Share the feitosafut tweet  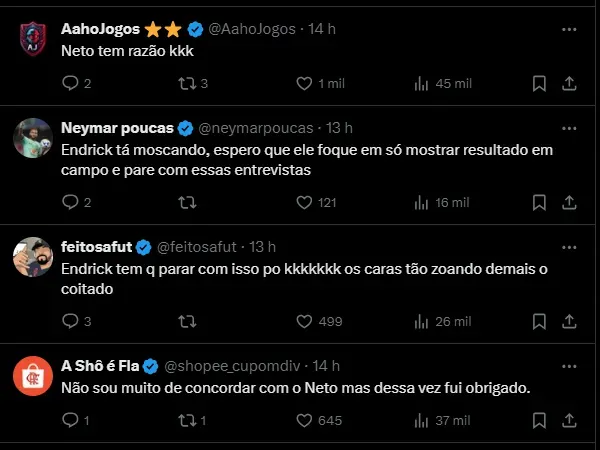coord(570,322)
